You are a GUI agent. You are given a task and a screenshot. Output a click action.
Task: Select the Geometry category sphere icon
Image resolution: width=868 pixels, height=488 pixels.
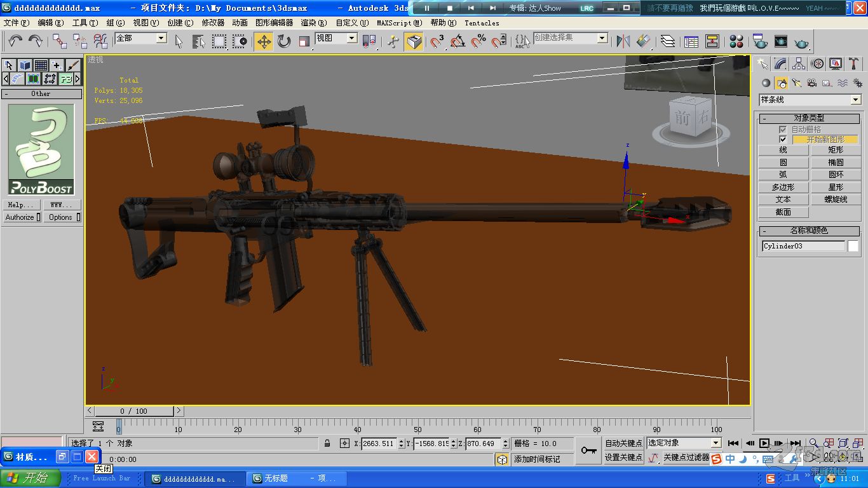click(766, 83)
